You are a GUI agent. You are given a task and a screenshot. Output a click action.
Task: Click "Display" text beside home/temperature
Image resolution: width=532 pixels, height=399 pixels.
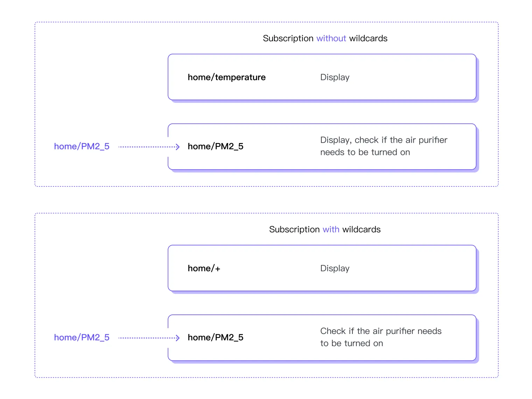(335, 77)
